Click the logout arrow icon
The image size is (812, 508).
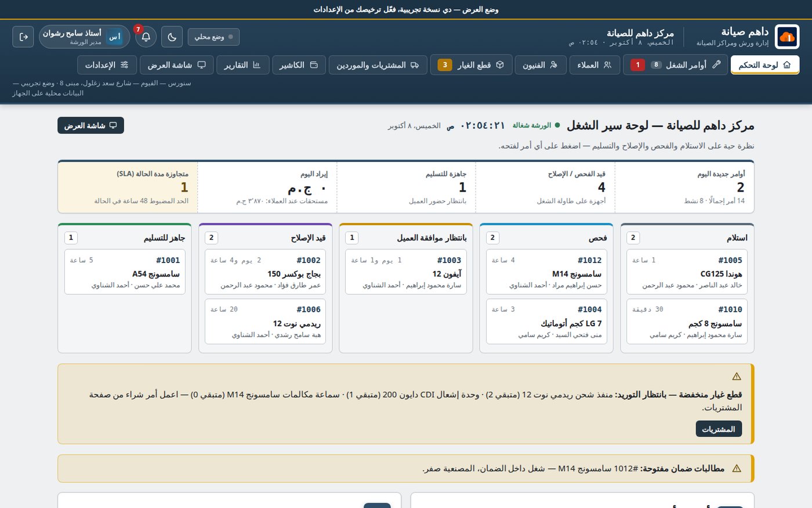[x=23, y=37]
